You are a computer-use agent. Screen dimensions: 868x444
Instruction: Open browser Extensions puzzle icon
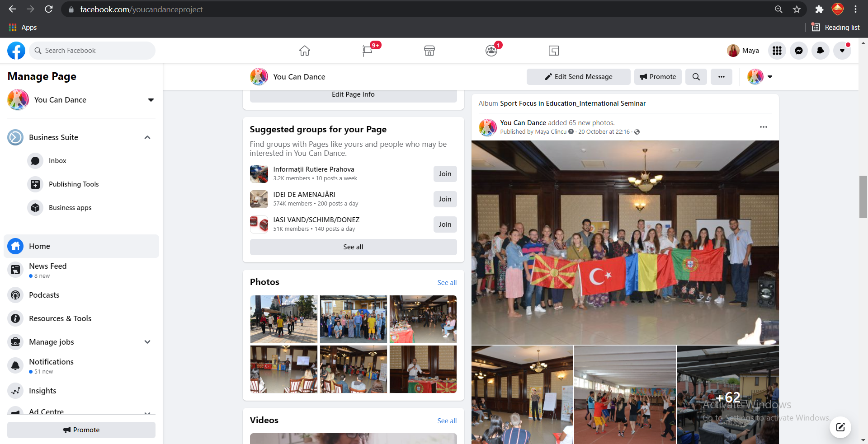[819, 9]
